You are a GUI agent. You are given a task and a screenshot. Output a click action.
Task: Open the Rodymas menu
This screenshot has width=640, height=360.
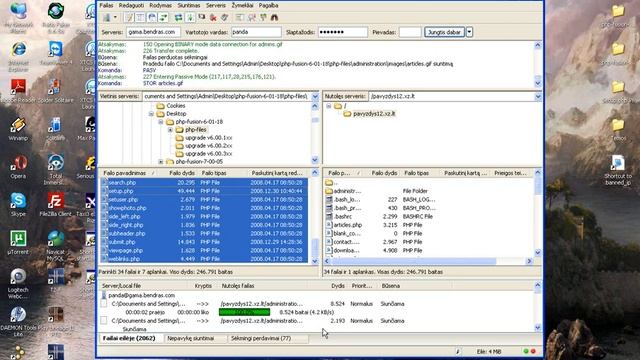[160, 5]
